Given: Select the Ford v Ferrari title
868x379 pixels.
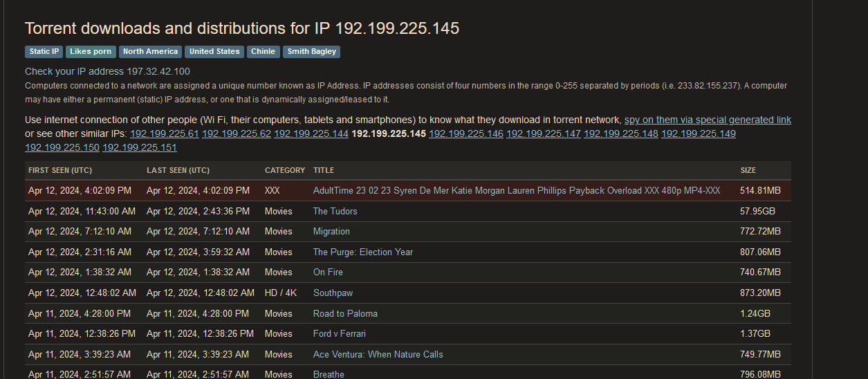Looking at the screenshot, I should 340,334.
